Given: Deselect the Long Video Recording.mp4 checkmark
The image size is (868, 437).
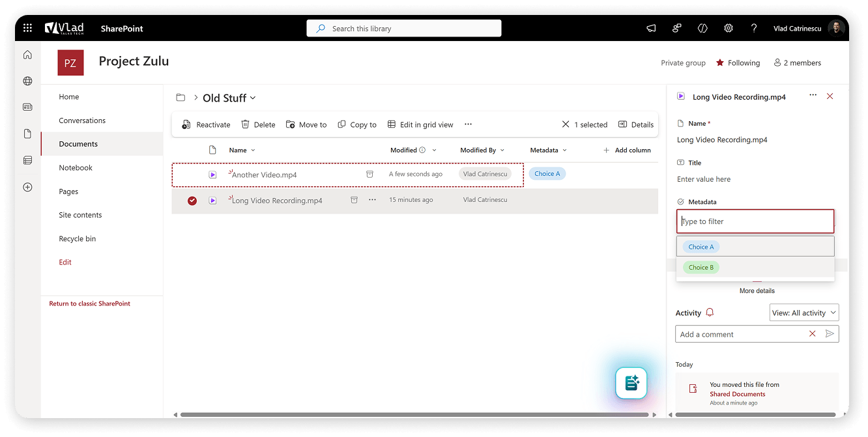Looking at the screenshot, I should click(192, 201).
